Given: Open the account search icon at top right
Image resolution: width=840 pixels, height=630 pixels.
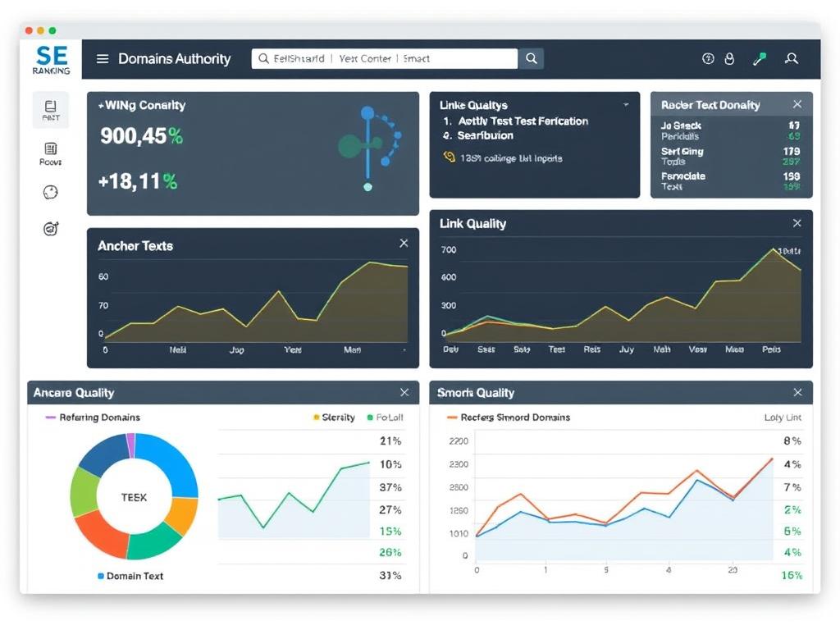Looking at the screenshot, I should 791,58.
